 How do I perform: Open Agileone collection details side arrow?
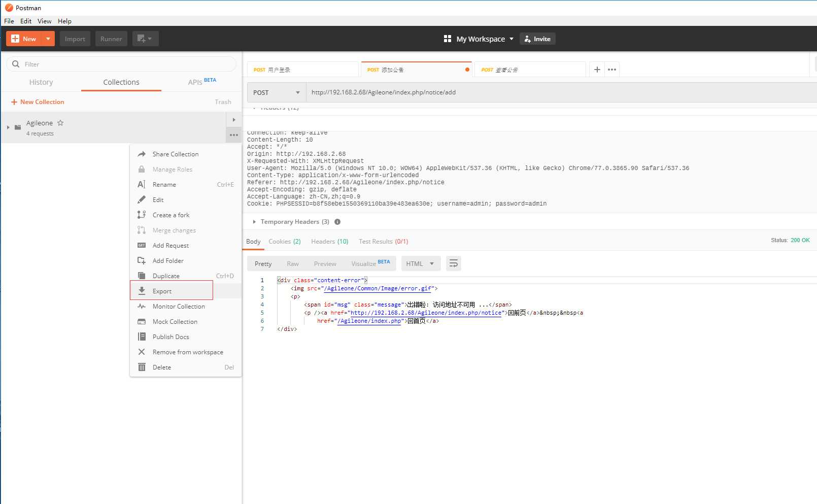coord(233,120)
